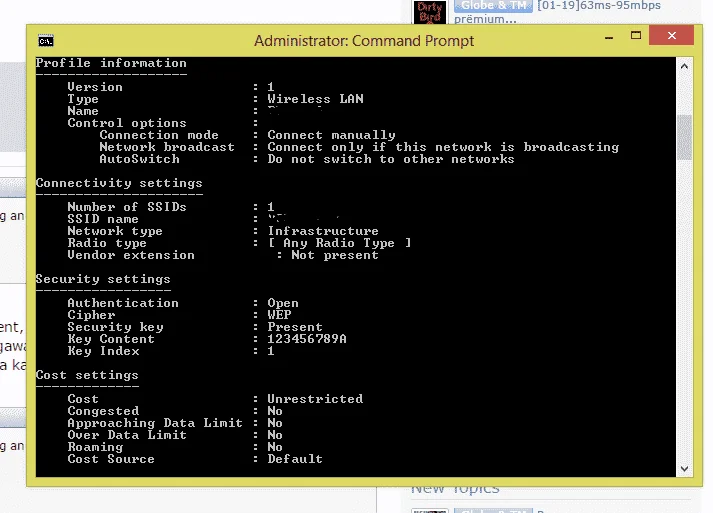Click the 'Control options' label

point(127,123)
